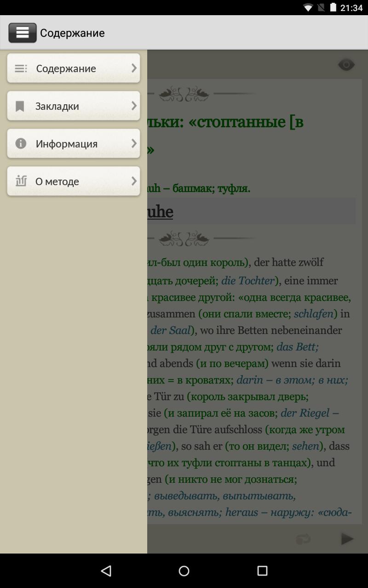Expand the chevron on the Закладки row
Image resolution: width=368 pixels, height=588 pixels.
point(134,106)
